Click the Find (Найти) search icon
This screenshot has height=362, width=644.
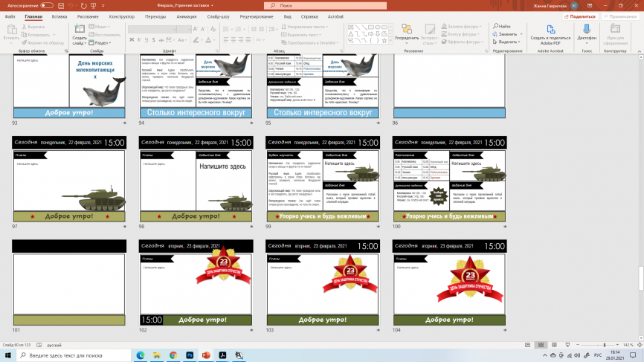pyautogui.click(x=504, y=26)
